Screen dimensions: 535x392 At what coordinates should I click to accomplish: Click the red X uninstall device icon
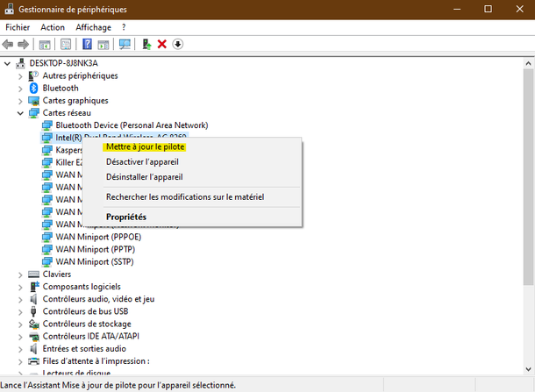tap(162, 45)
